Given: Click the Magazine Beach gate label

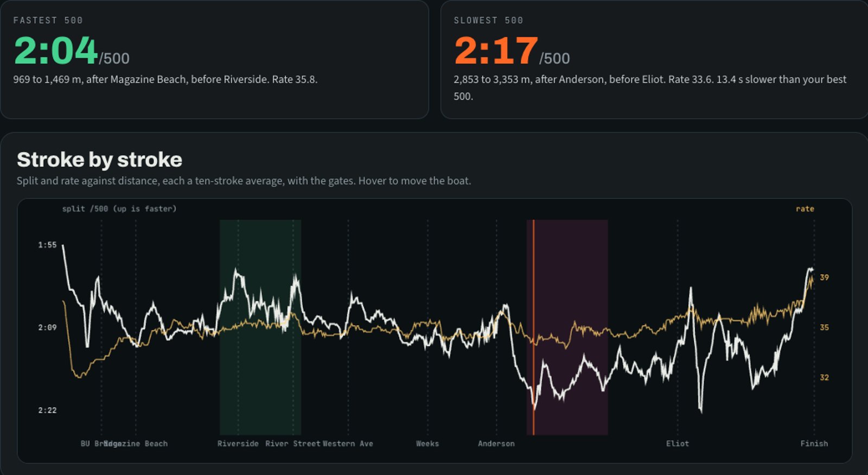Looking at the screenshot, I should coord(136,444).
